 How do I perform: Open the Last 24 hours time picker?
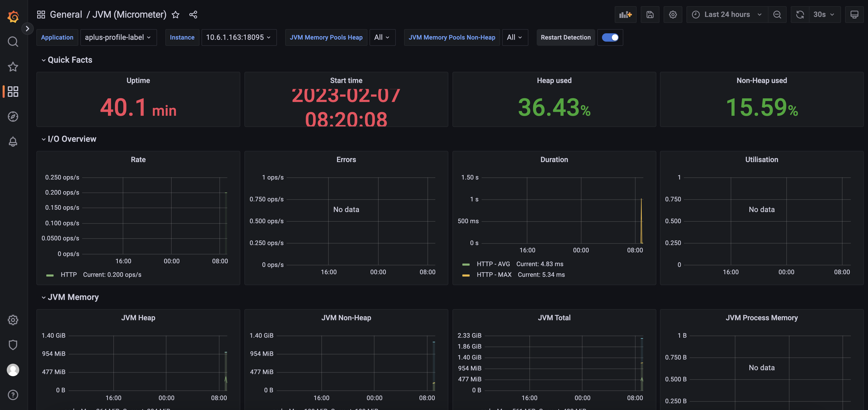tap(727, 15)
